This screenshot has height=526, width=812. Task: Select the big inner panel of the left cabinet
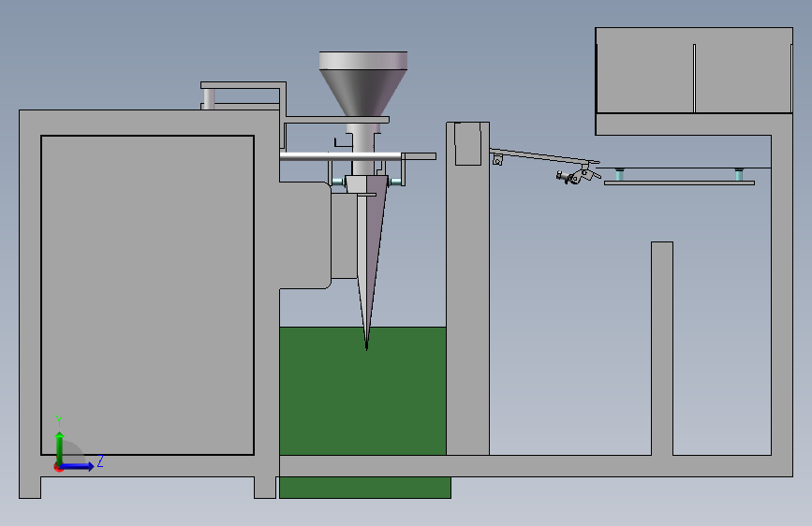148,295
